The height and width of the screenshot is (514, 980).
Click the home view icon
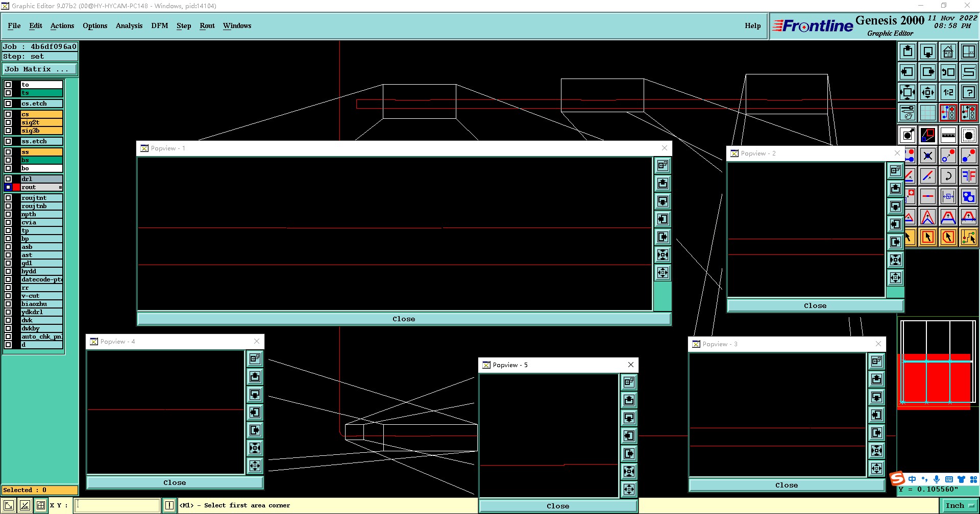(x=948, y=52)
